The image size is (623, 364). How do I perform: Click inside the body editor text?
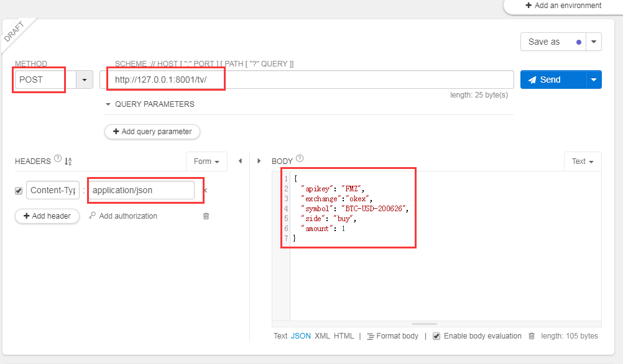(445, 246)
